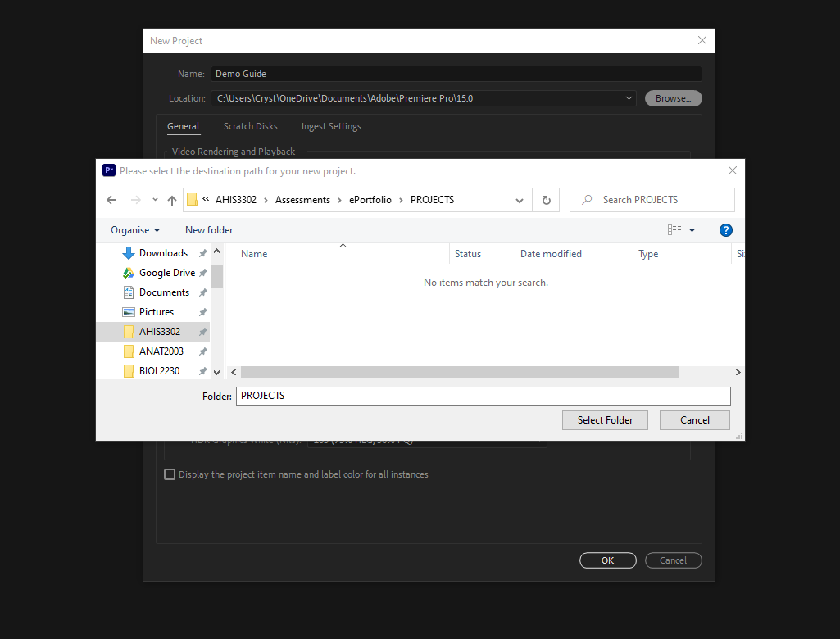
Task: Click Browse in the New Project window
Action: click(674, 98)
